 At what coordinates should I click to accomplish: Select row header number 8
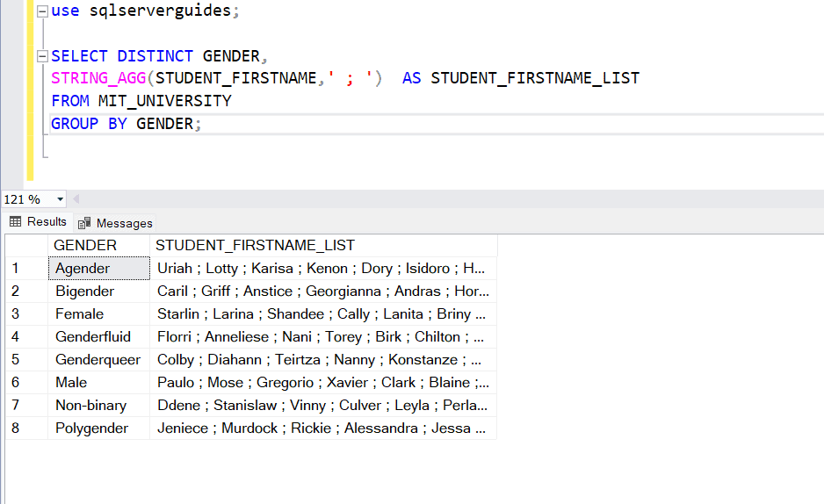pos(27,428)
